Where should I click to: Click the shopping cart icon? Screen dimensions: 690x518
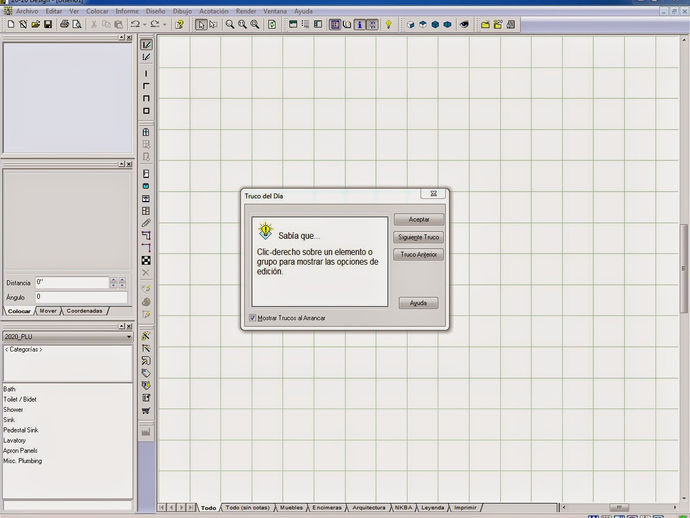click(146, 411)
